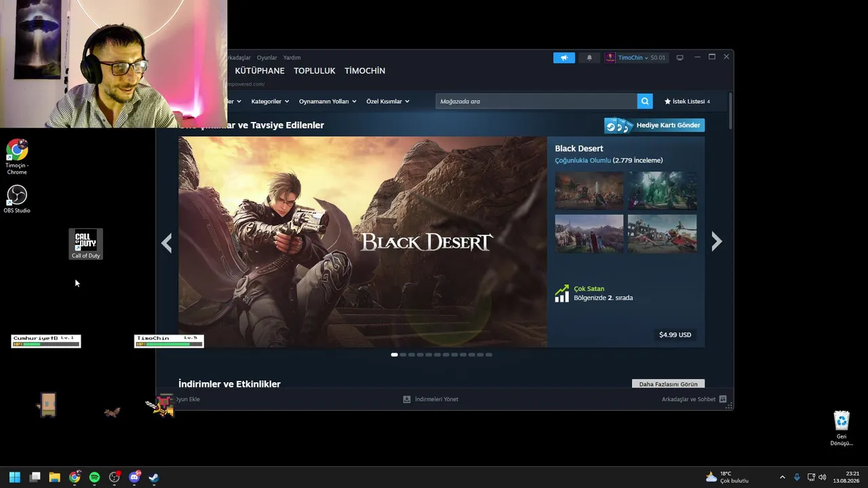The image size is (868, 488).
Task: Open the network display tray icon
Action: 811,477
